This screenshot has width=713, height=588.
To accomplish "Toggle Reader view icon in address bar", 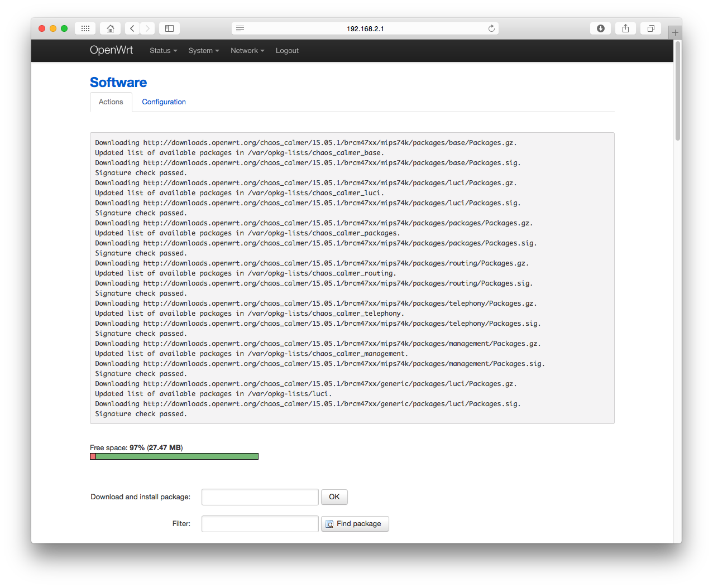I will (240, 28).
